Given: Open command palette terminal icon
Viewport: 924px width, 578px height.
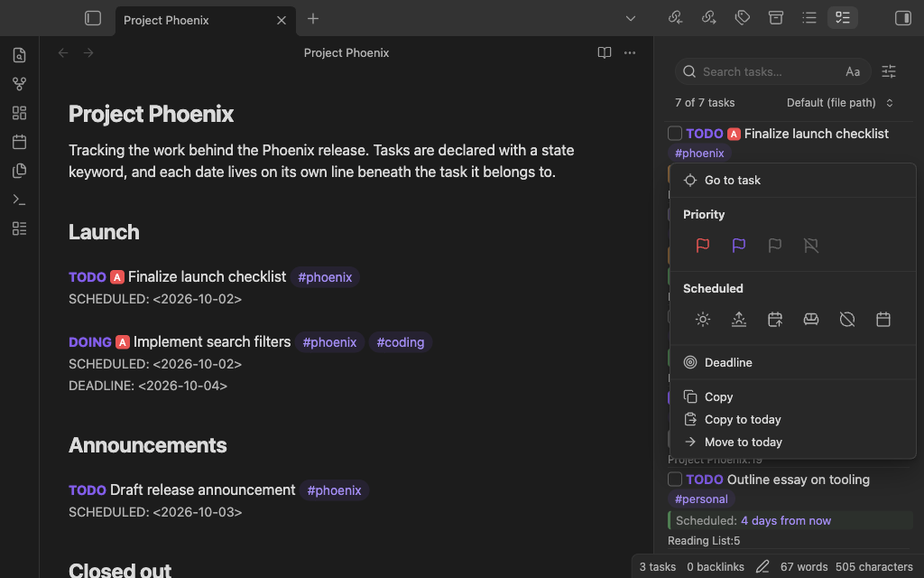Looking at the screenshot, I should tap(20, 200).
